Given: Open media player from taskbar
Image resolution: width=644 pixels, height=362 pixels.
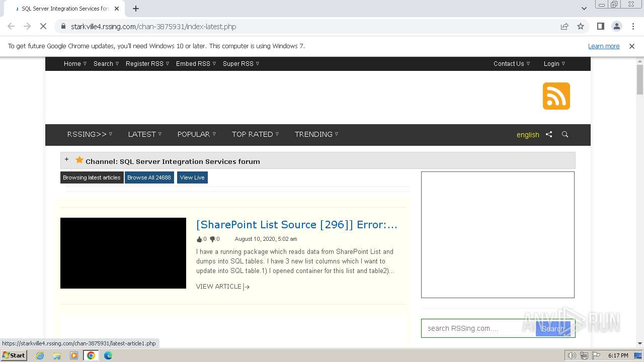Looking at the screenshot, I should 74,355.
